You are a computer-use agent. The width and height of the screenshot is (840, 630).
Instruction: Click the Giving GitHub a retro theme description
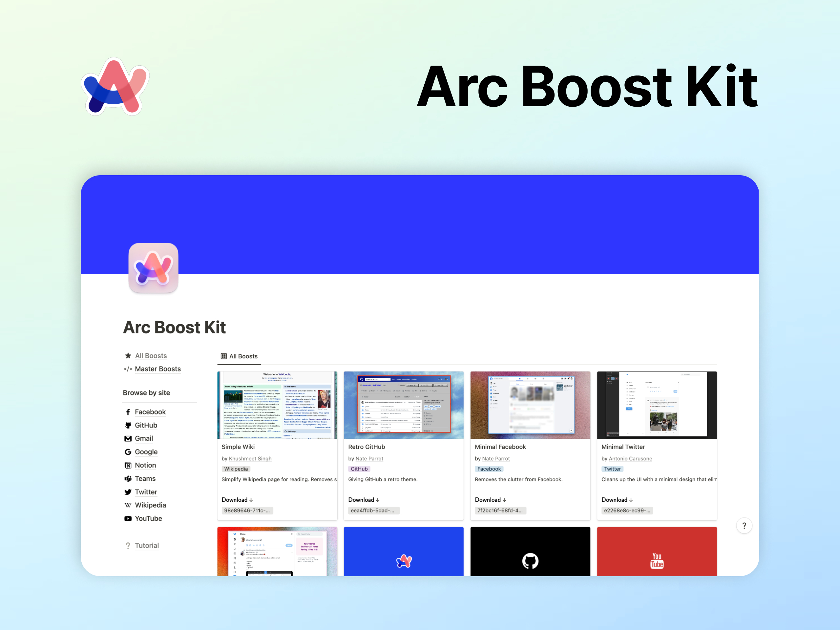(383, 480)
